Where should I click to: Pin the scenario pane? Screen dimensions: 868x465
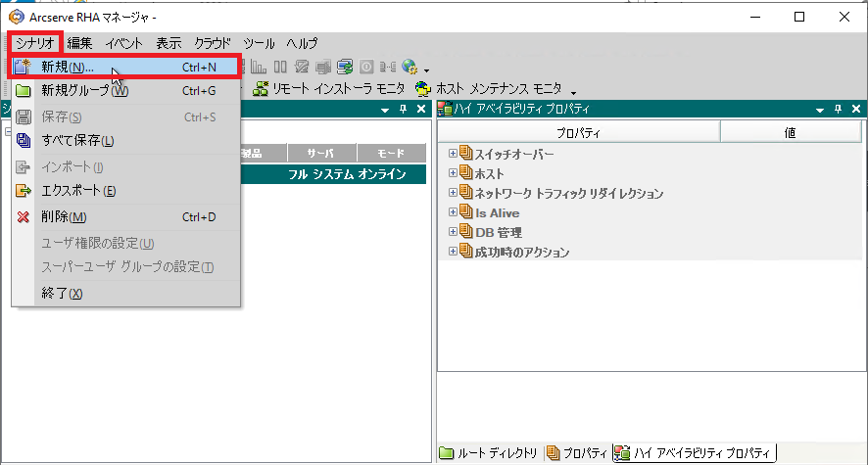tap(403, 109)
